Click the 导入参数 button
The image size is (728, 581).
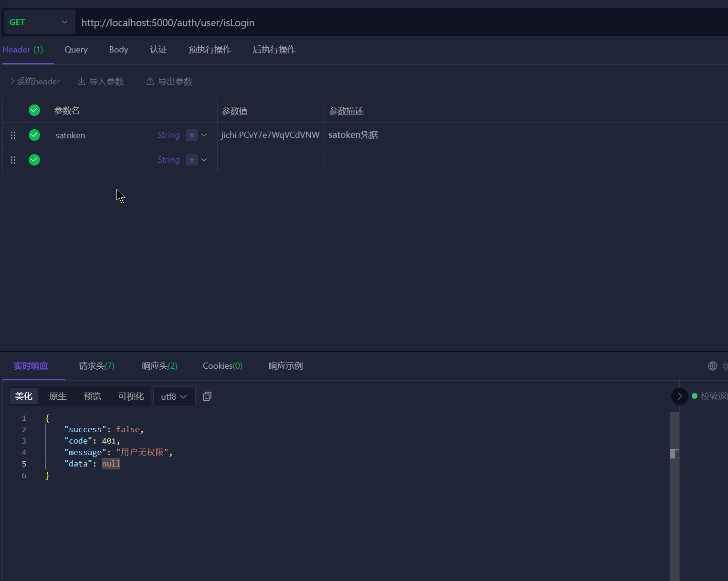tap(101, 82)
